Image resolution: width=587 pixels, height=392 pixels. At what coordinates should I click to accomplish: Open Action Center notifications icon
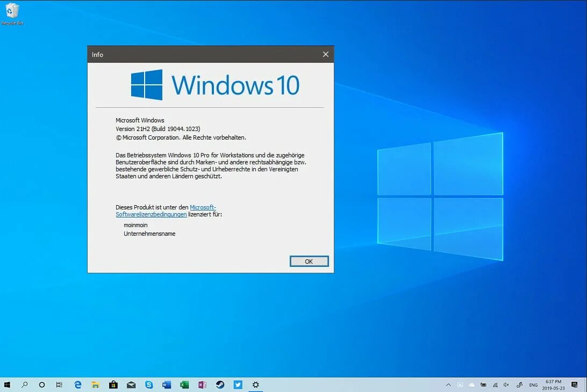[x=574, y=384]
